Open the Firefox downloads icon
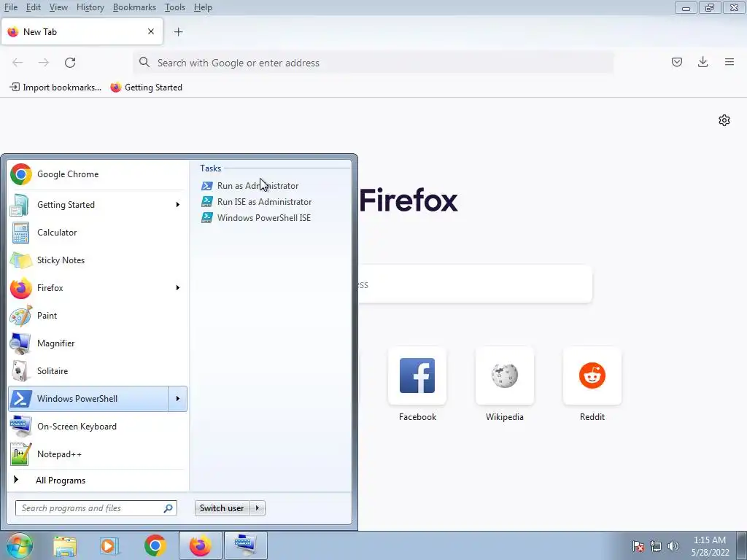The image size is (747, 560). [703, 62]
